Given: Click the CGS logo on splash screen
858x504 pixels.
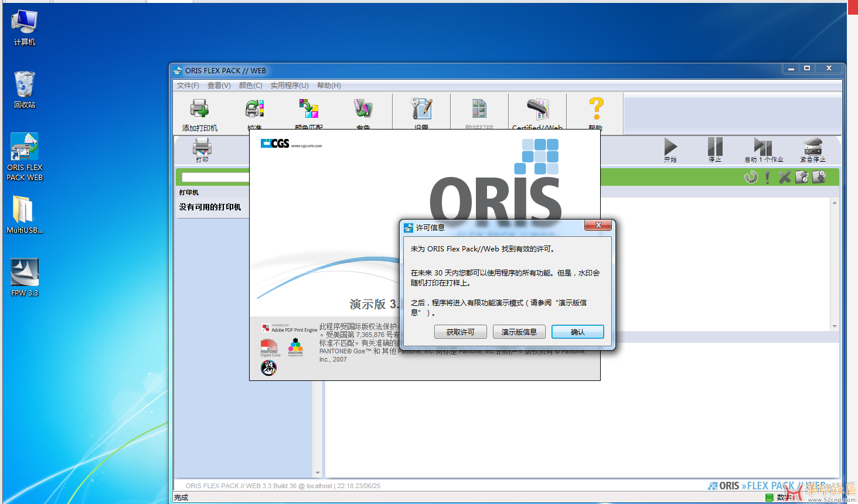Looking at the screenshot, I should pyautogui.click(x=275, y=144).
